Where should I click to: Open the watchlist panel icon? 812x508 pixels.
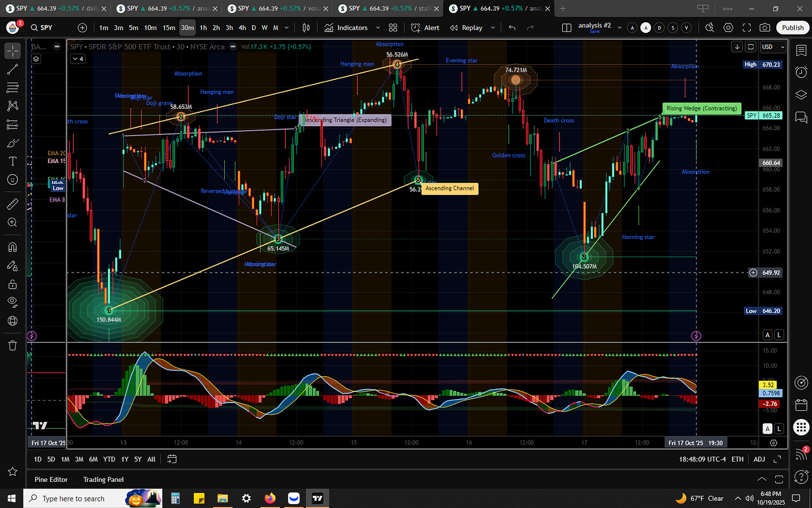pyautogui.click(x=801, y=51)
